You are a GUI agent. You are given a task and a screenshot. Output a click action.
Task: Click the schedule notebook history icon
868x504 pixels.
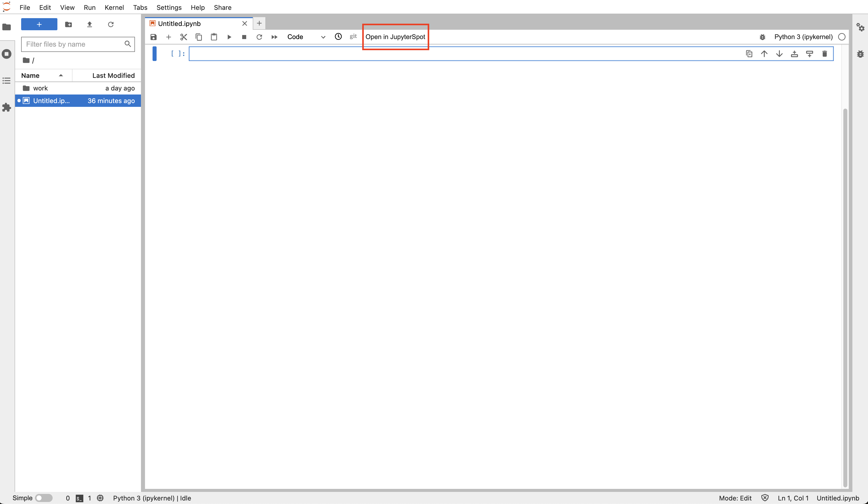(x=338, y=37)
